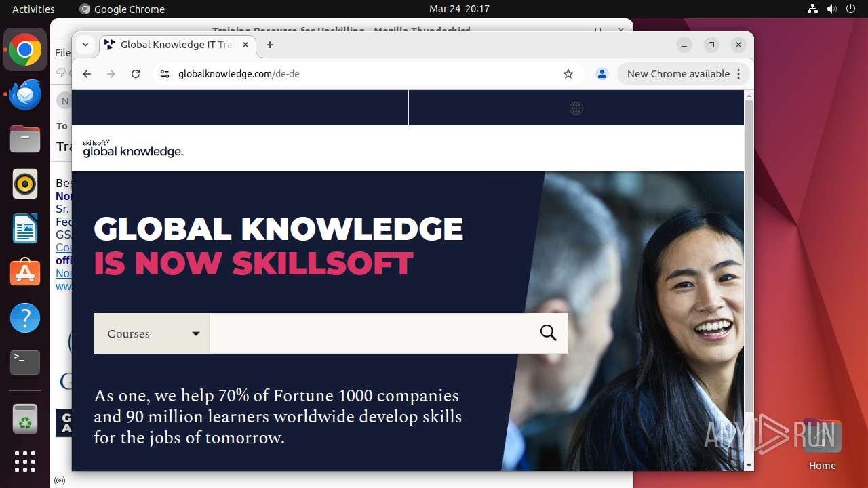The height and width of the screenshot is (488, 868).
Task: Open Help from the dock
Action: point(25,318)
